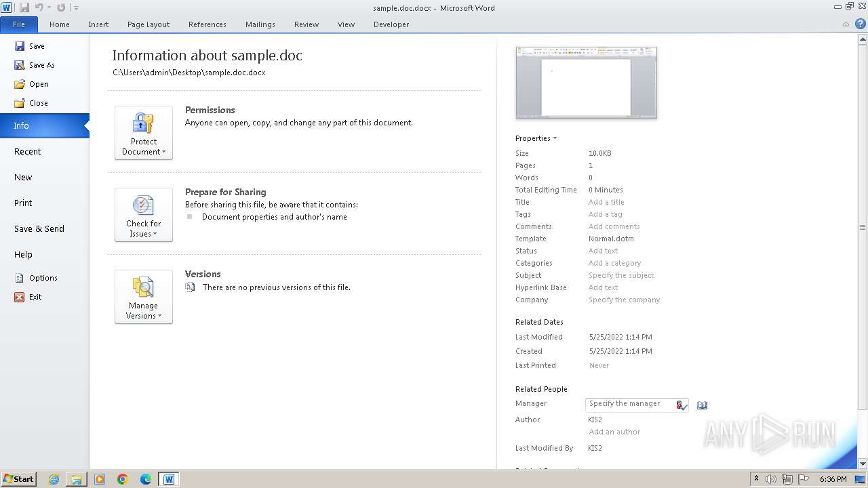Switch to the Insert ribbon tab
The height and width of the screenshot is (488, 868).
click(98, 24)
